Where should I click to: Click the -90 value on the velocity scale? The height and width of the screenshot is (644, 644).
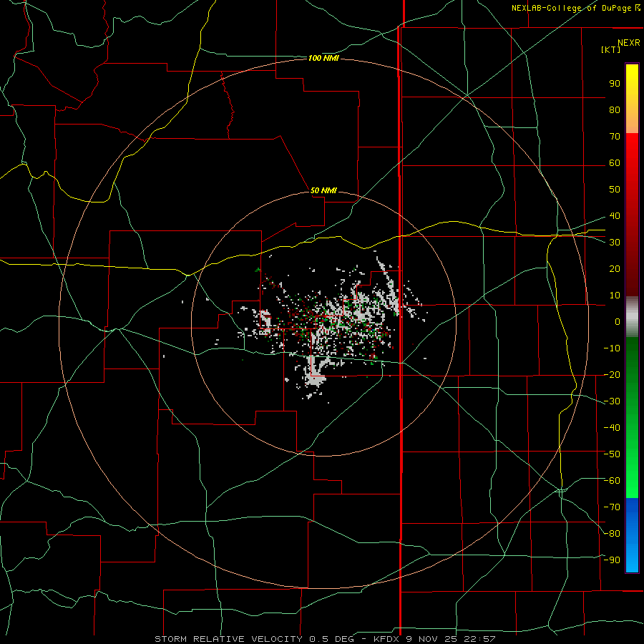[x=612, y=560]
